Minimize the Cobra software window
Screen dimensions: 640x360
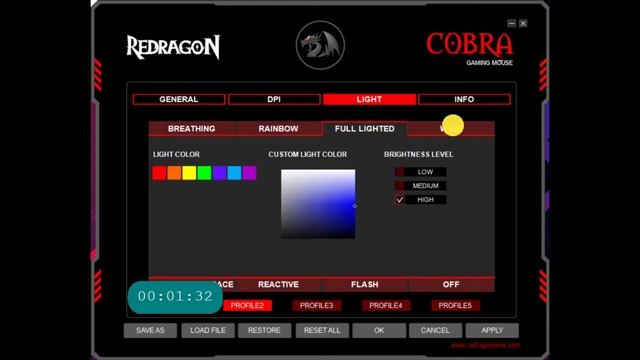[511, 23]
